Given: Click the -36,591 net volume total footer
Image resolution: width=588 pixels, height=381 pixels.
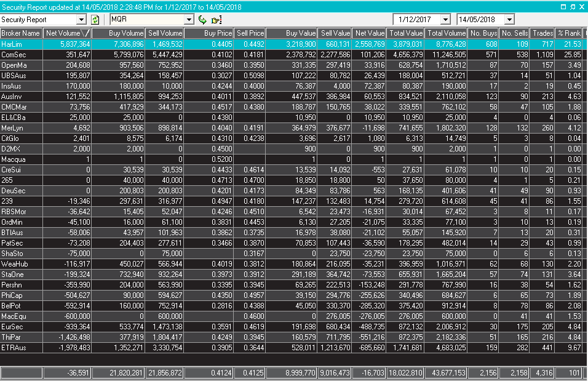Looking at the screenshot, I should click(67, 374).
